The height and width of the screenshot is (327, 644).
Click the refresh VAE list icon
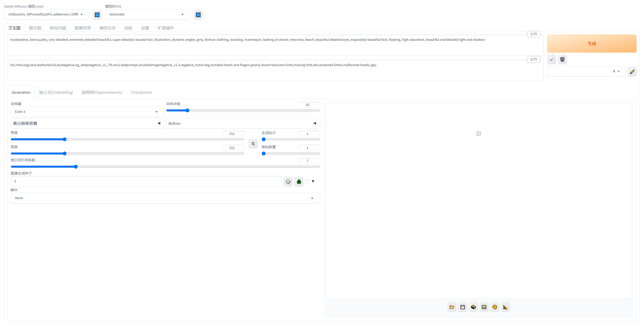tap(198, 15)
